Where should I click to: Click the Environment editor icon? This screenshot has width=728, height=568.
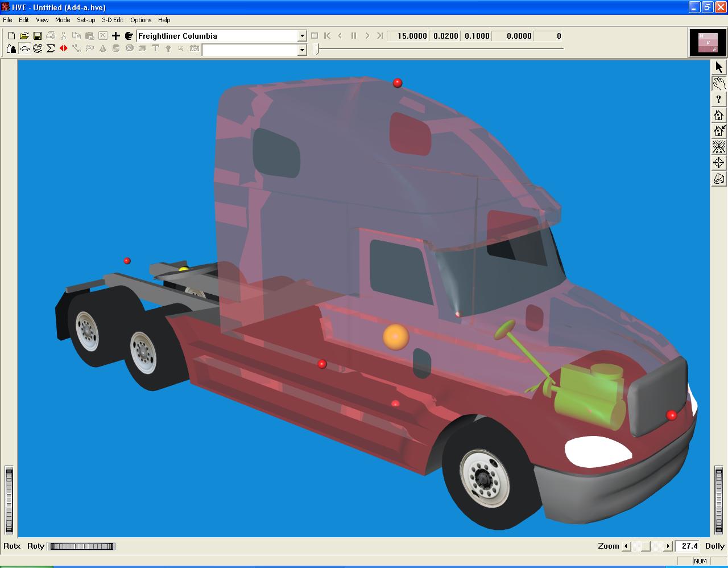click(38, 49)
